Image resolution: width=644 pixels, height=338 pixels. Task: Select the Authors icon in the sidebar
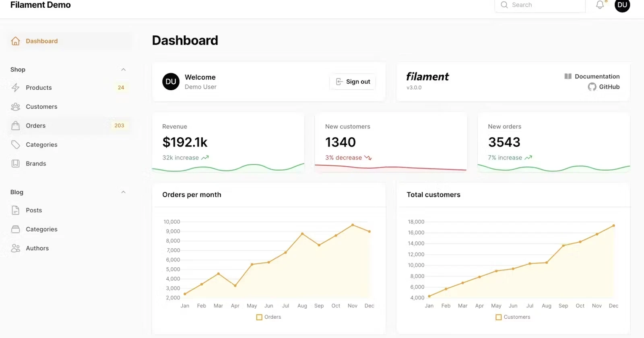(15, 248)
